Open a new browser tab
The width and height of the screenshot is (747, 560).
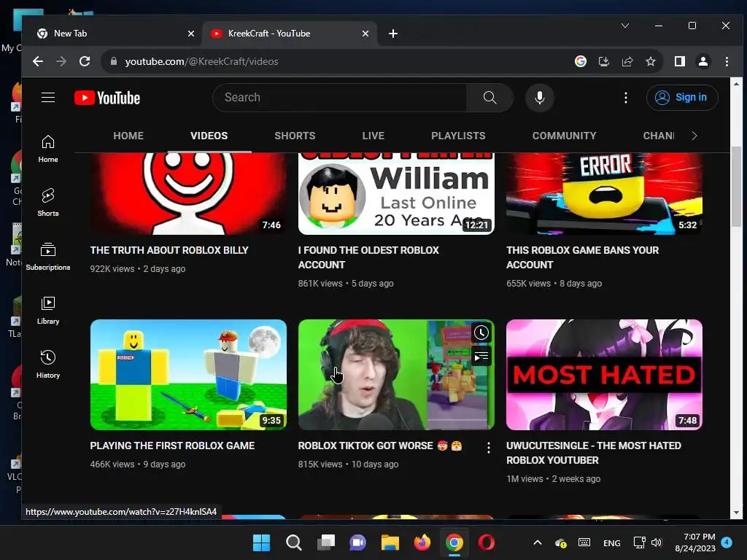click(x=393, y=34)
